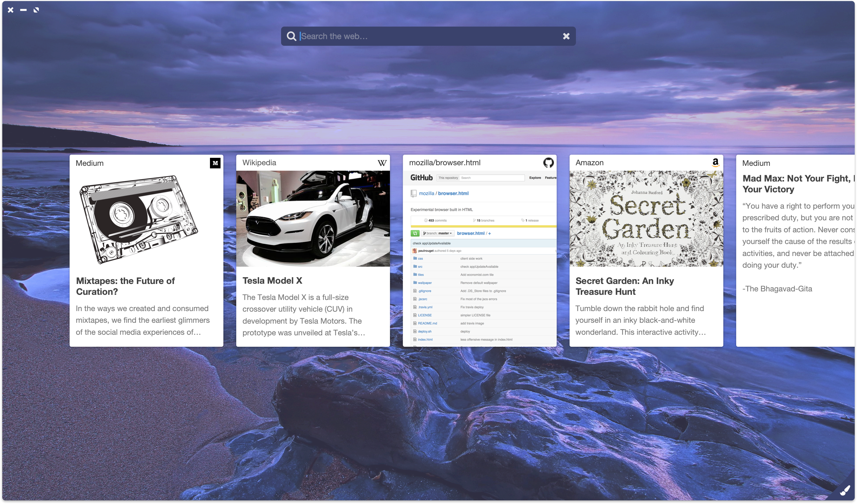The image size is (857, 504).
Task: Click the Wikipedia W icon on the Tesla card
Action: click(x=382, y=163)
